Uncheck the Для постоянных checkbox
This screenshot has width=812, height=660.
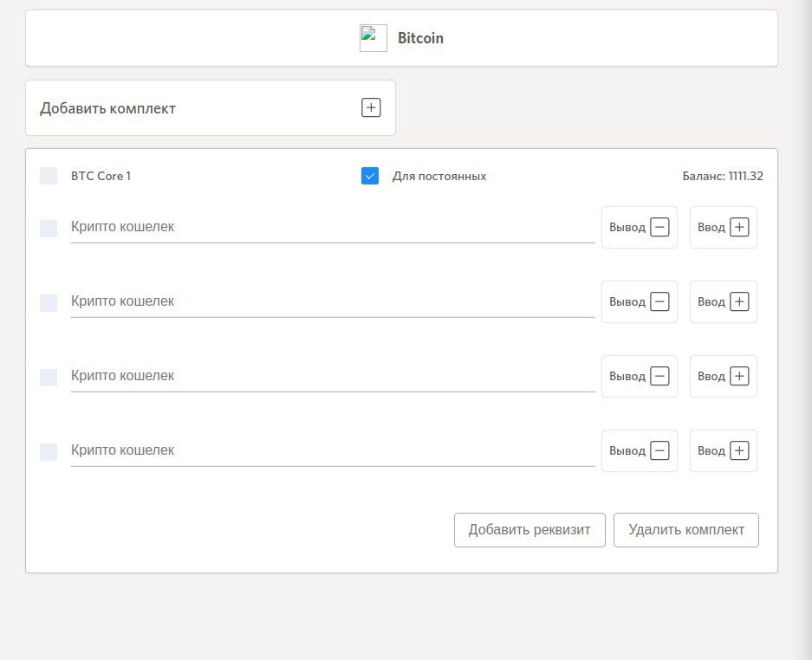pos(370,176)
